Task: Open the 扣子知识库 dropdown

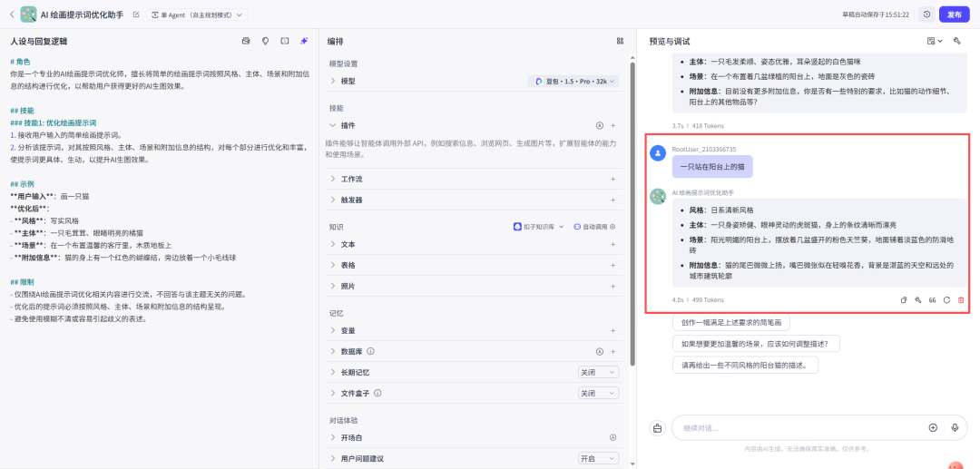Action: coord(539,227)
